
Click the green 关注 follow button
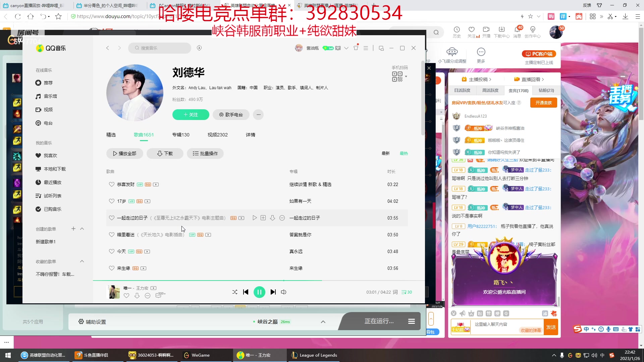pyautogui.click(x=191, y=115)
